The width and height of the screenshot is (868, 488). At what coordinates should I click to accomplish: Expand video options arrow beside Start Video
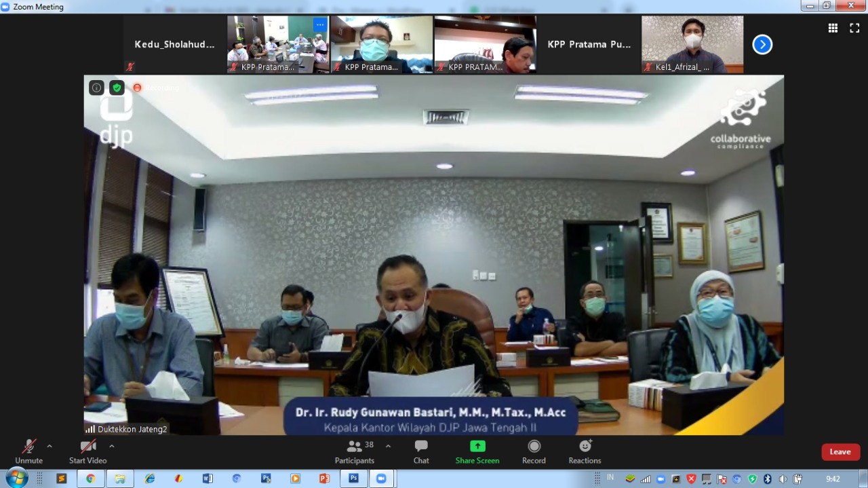112,446
